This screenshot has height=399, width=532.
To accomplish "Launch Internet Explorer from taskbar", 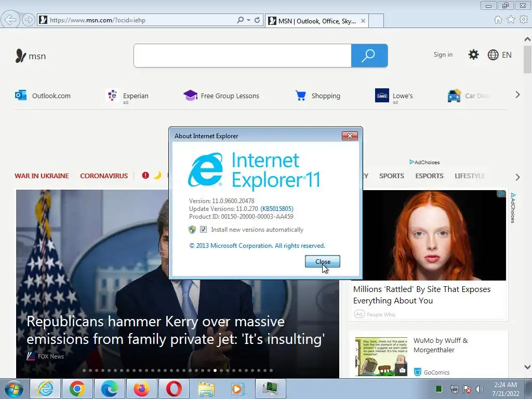I will click(46, 389).
